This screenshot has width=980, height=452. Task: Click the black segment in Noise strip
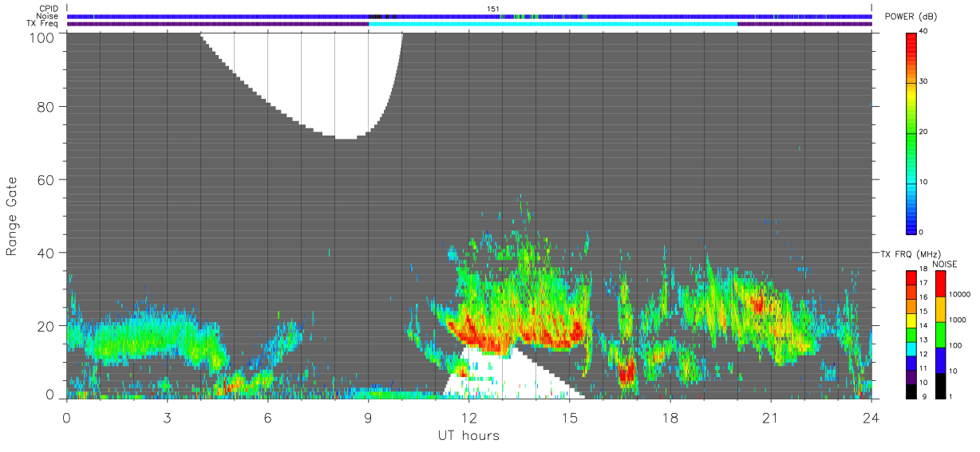click(x=382, y=16)
